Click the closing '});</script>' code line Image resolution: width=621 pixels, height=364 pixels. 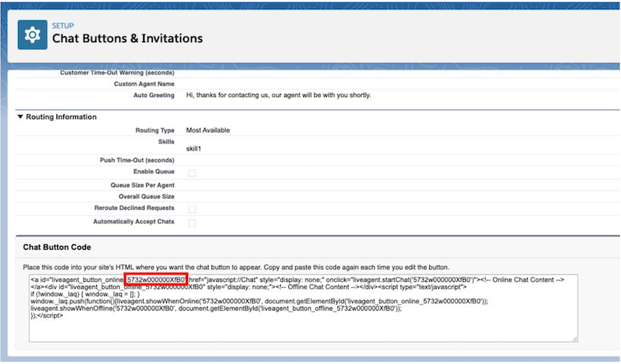(47, 316)
